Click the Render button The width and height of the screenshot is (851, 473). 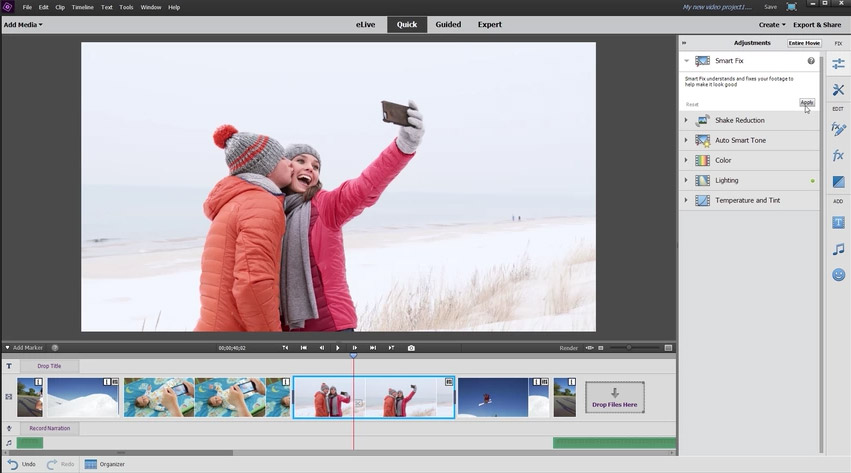(568, 348)
